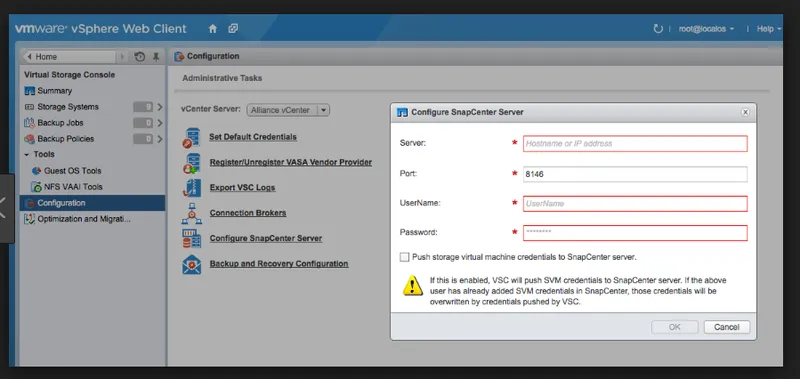Open the vCenter Server dropdown
Viewport: 800px width, 379px height.
(x=288, y=110)
